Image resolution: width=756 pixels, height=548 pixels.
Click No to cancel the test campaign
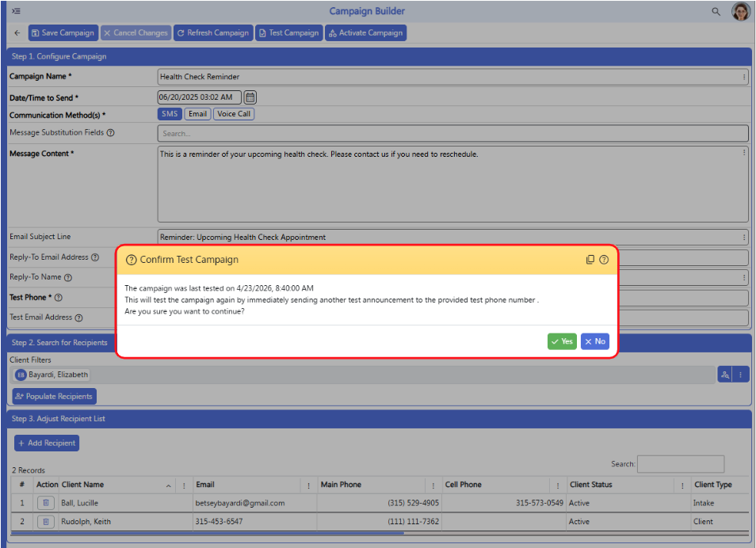(595, 341)
